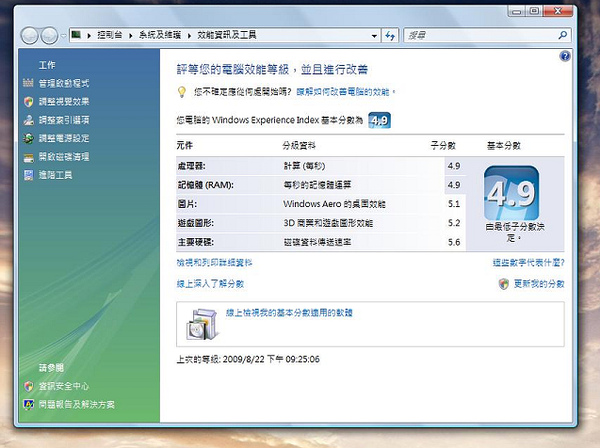The image size is (600, 448).
Task: Open 線上檢視我的基本分數適用的軟體 link
Action: 289,313
